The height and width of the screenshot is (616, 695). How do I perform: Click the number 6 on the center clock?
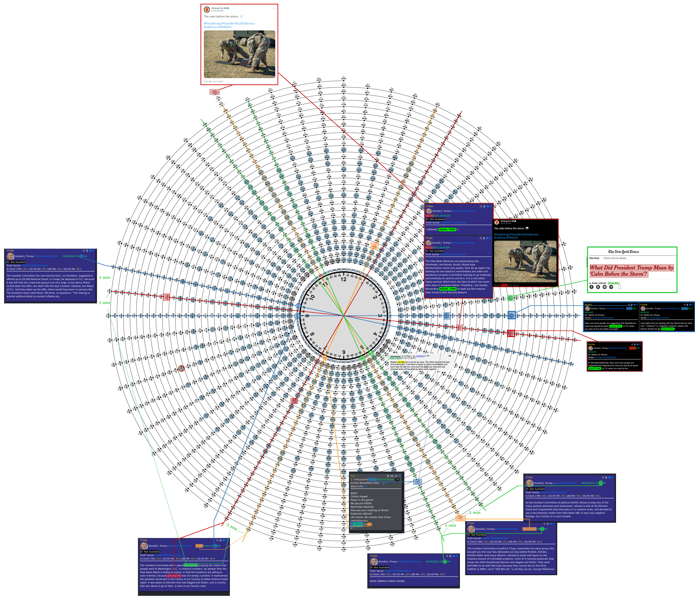pos(344,352)
